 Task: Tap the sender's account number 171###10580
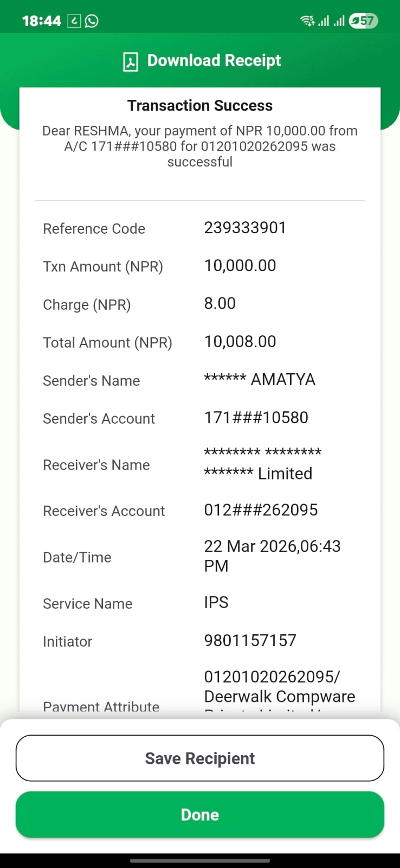coord(256,418)
